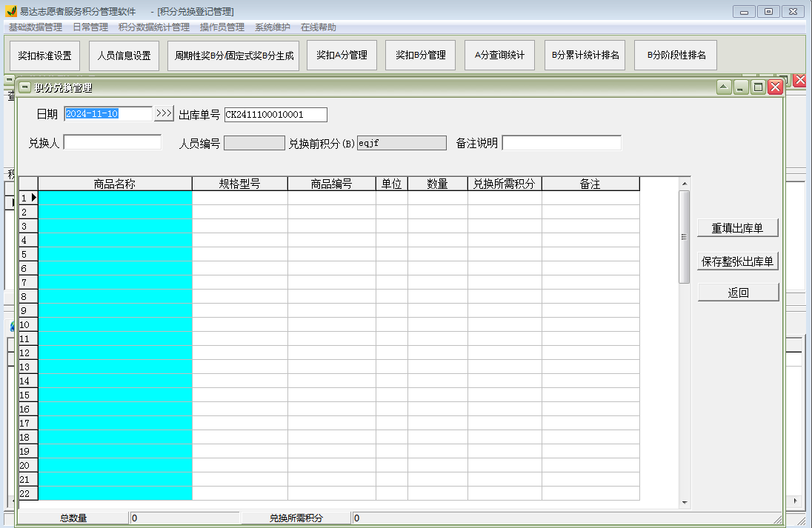
Task: Click the 人员编号 field
Action: tap(254, 143)
